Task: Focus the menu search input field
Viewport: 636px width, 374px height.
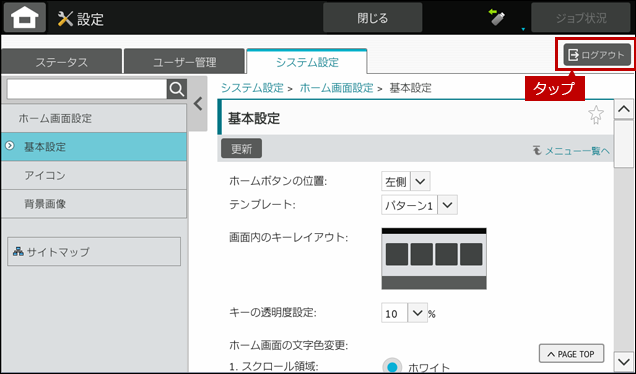Action: 87,89
